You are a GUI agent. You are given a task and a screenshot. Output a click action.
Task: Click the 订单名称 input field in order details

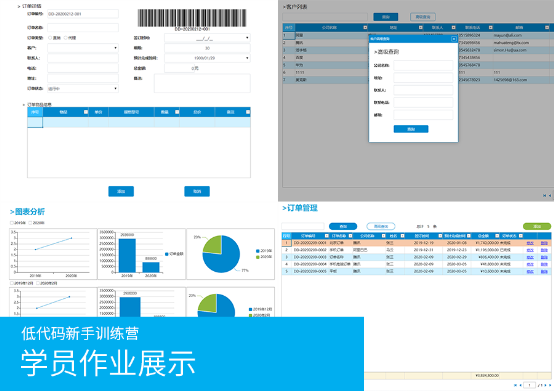click(83, 28)
